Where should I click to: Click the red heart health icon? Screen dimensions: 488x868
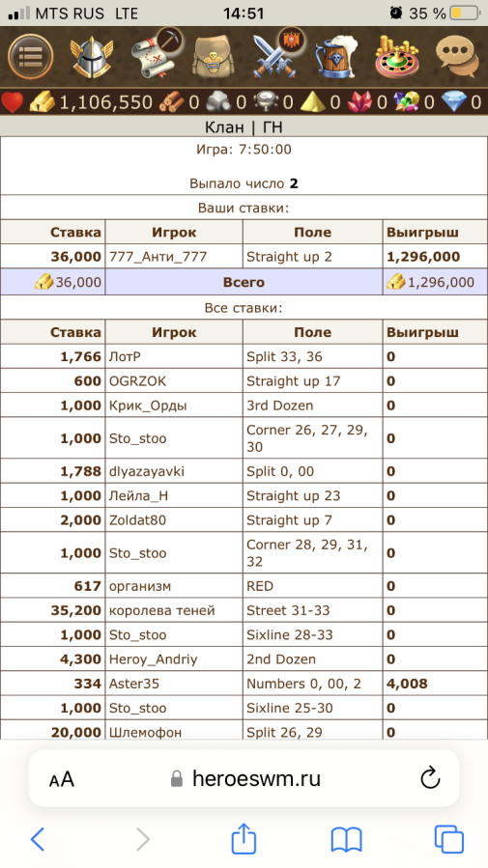13,102
